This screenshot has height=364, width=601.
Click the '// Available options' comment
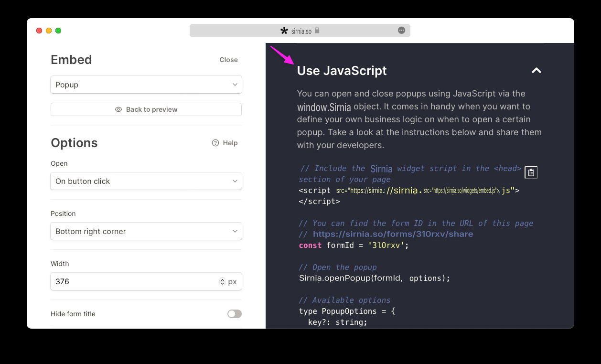pyautogui.click(x=344, y=300)
